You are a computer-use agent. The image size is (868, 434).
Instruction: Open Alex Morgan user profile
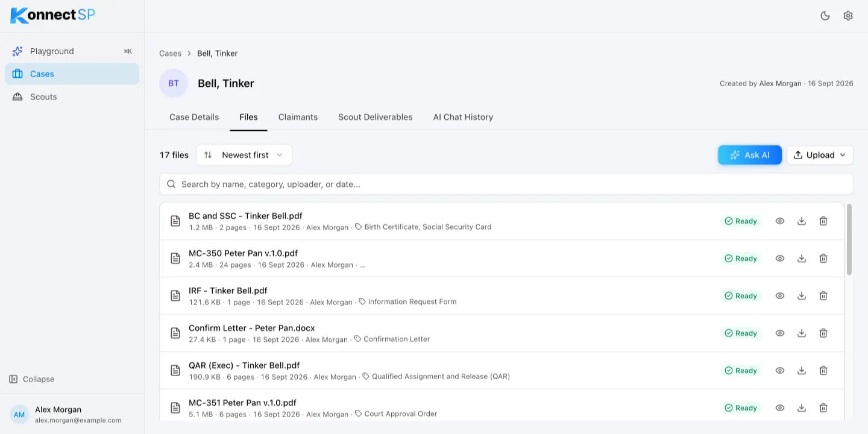tap(72, 414)
